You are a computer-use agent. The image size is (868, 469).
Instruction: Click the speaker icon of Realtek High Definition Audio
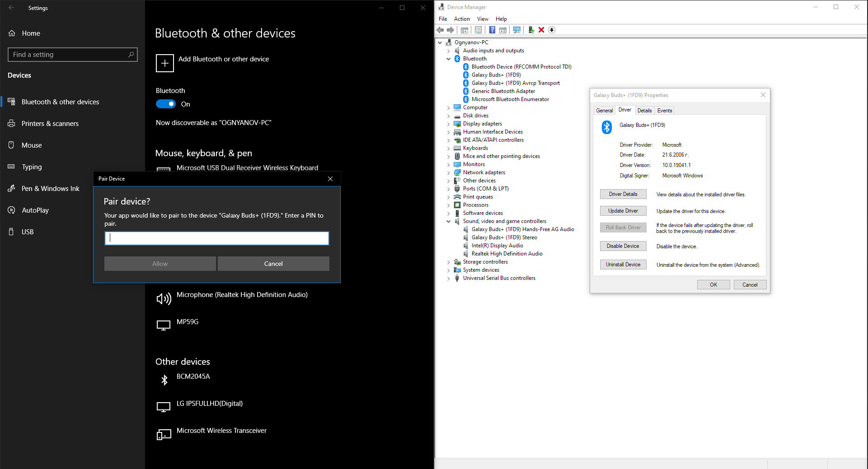(x=466, y=254)
